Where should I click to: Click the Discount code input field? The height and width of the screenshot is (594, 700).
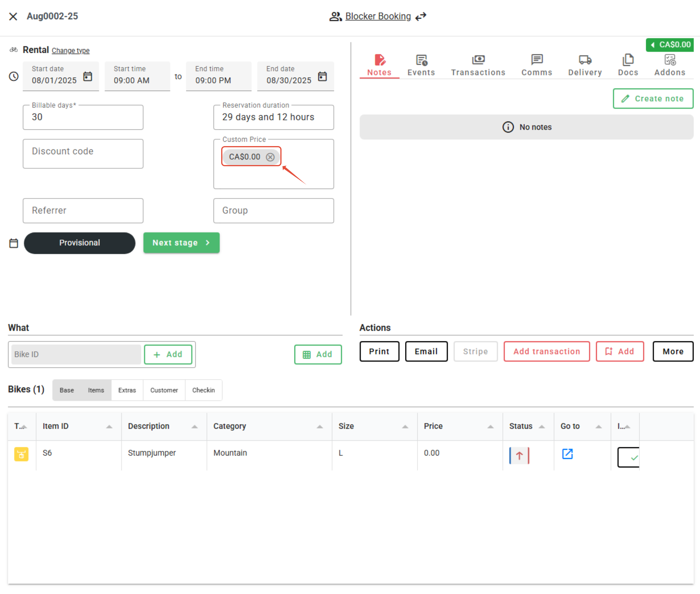(83, 154)
